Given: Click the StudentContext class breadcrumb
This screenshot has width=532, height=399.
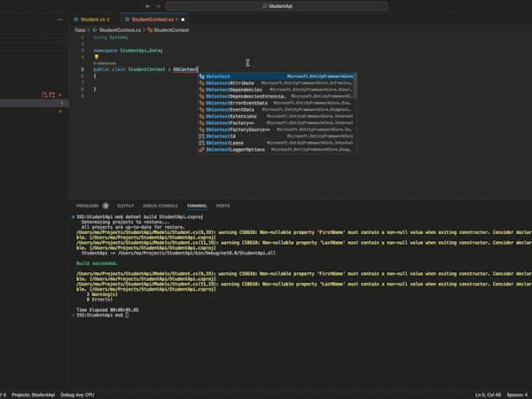Looking at the screenshot, I should (171, 30).
